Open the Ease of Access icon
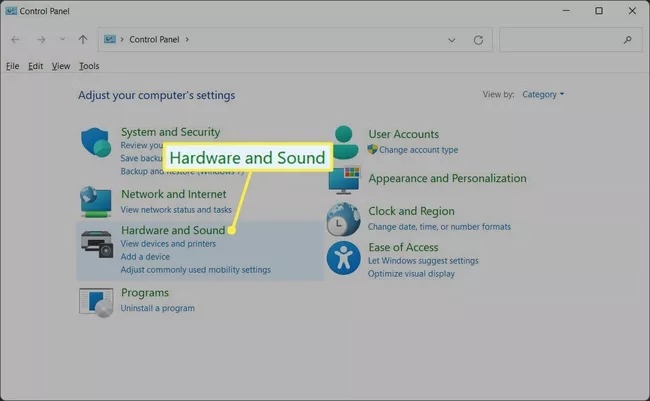Image resolution: width=650 pixels, height=401 pixels. click(x=343, y=258)
